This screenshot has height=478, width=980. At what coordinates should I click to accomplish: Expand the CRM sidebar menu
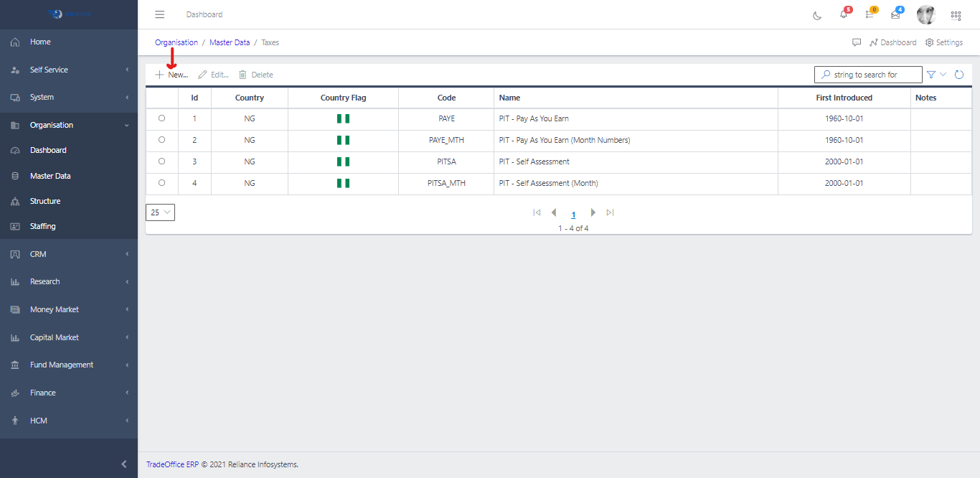pyautogui.click(x=69, y=254)
